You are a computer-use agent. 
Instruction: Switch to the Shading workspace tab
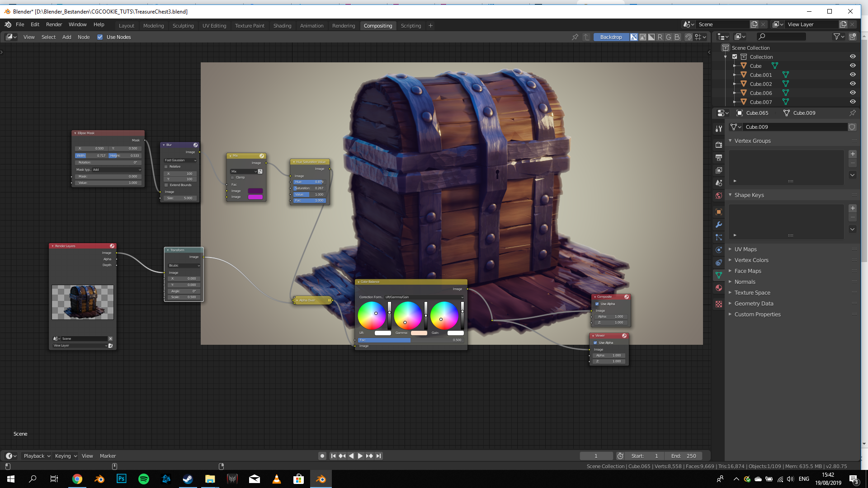(x=282, y=26)
